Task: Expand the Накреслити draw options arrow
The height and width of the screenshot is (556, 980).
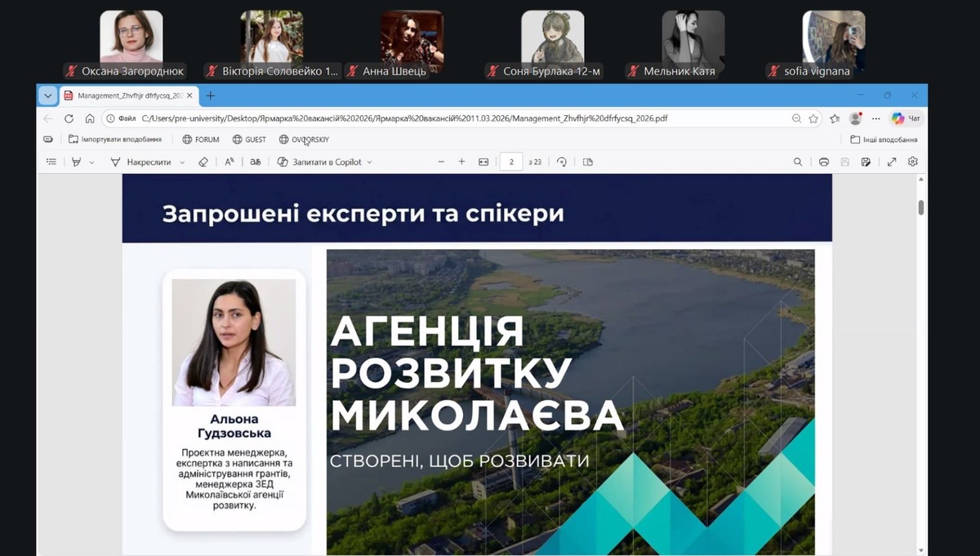Action: (182, 162)
